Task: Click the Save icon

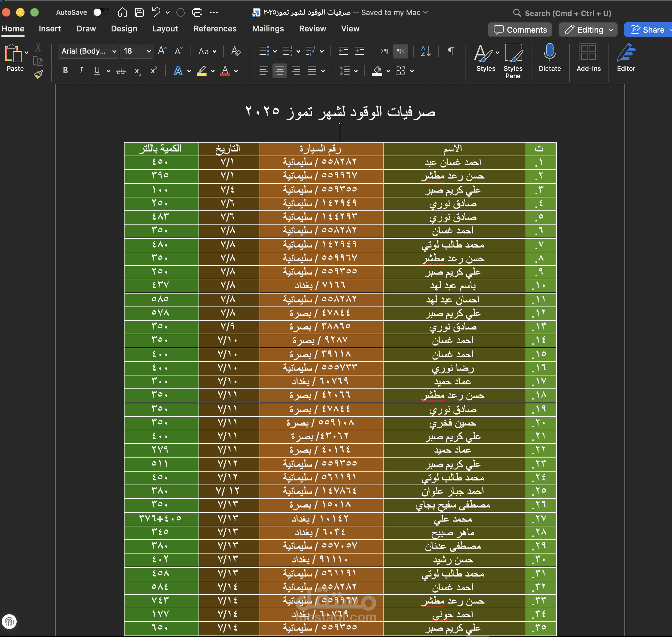Action: tap(139, 13)
